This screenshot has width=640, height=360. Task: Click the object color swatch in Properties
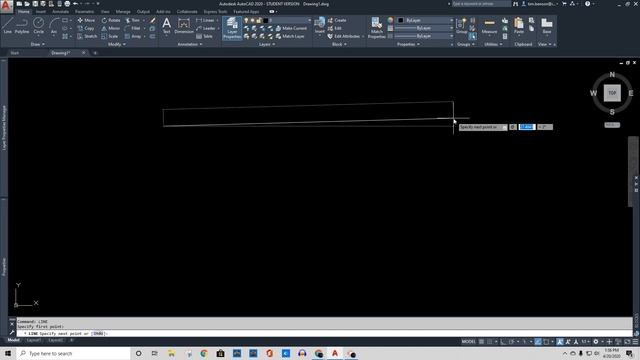(x=400, y=20)
